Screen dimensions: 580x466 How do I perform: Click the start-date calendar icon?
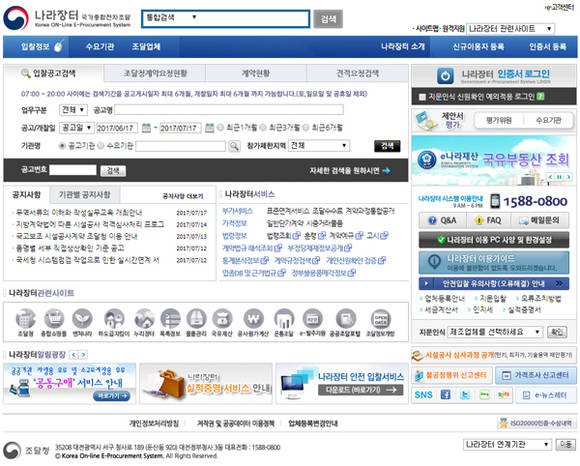(x=146, y=128)
